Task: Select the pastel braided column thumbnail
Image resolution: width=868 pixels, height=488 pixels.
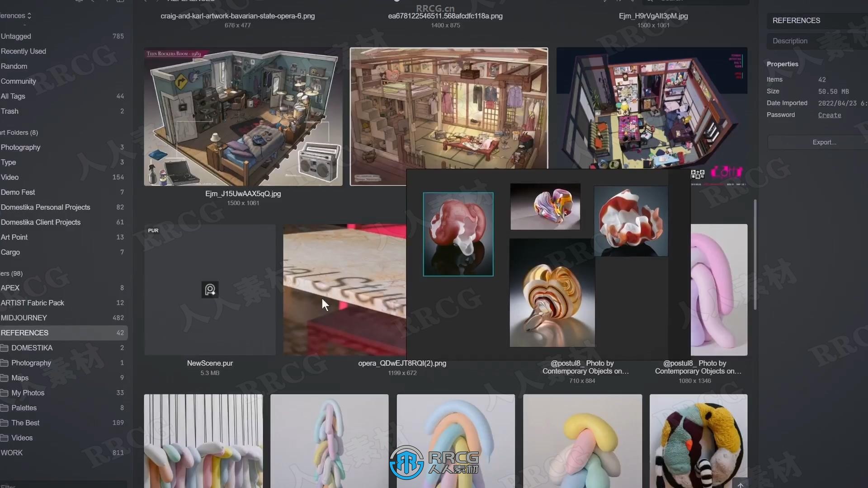Action: coord(330,441)
